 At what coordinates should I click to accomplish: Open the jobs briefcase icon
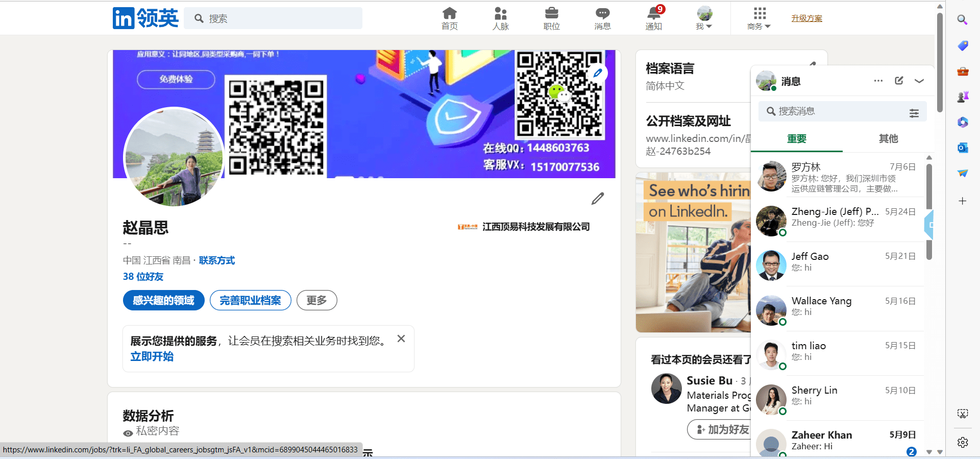click(x=551, y=18)
